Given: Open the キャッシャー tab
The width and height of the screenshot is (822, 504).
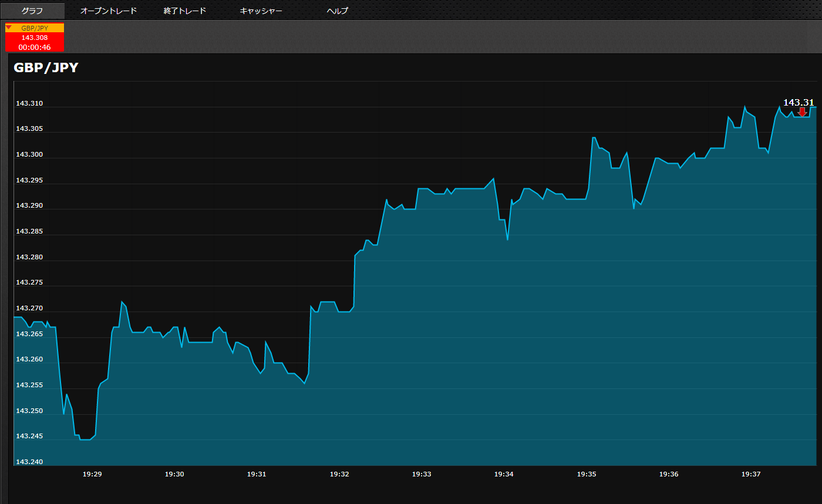Looking at the screenshot, I should tap(261, 11).
